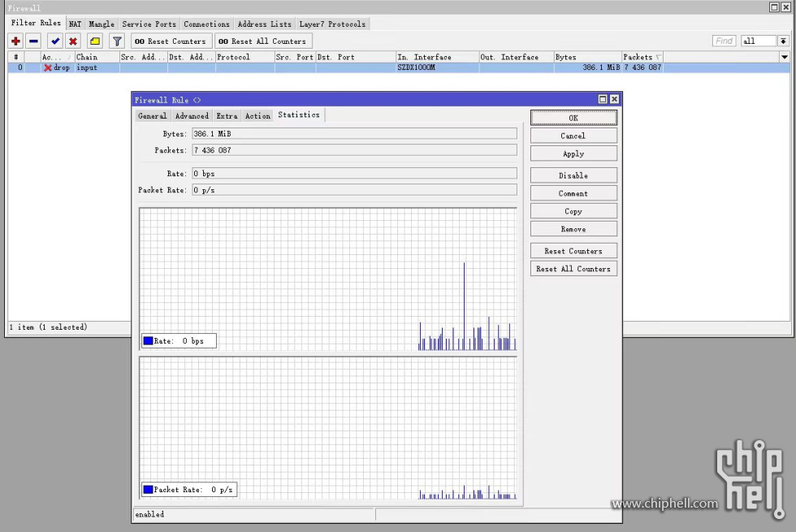
Task: Add comment using the yellow note icon
Action: coord(95,41)
